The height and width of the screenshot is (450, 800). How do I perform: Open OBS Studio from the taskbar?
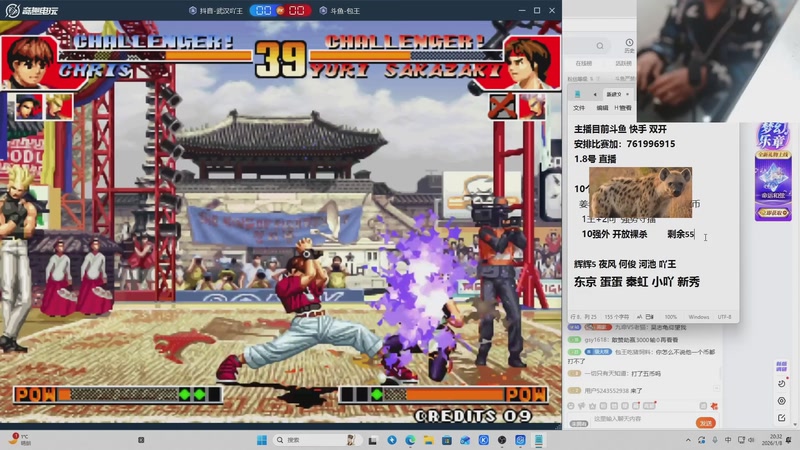point(502,440)
